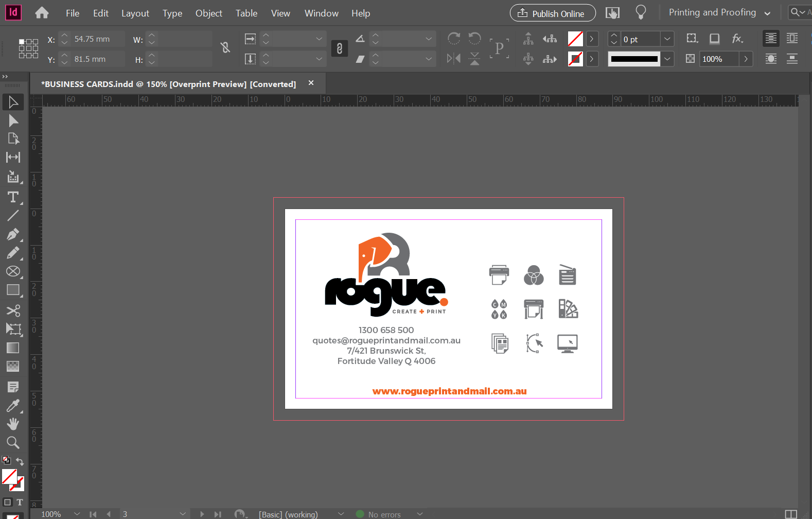
Task: Open the Window menu
Action: [322, 13]
